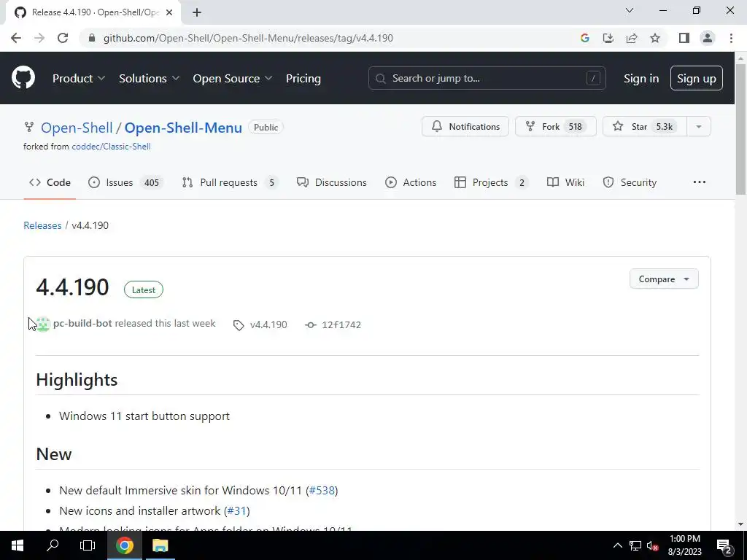Expand the Product menu
The image size is (747, 560).
[79, 78]
